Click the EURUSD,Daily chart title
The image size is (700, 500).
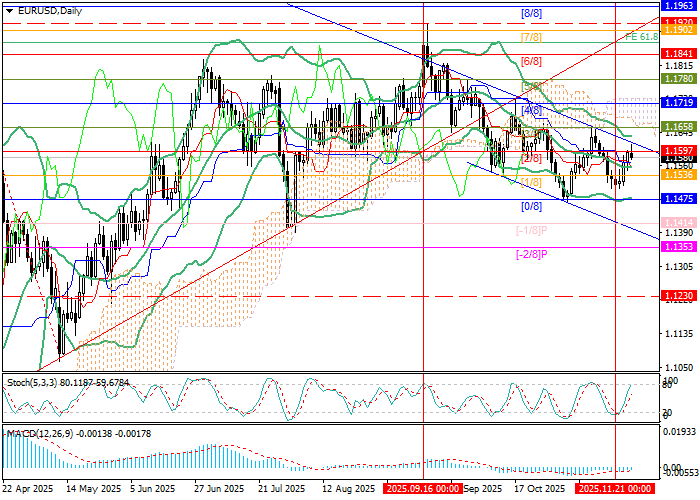[50, 11]
